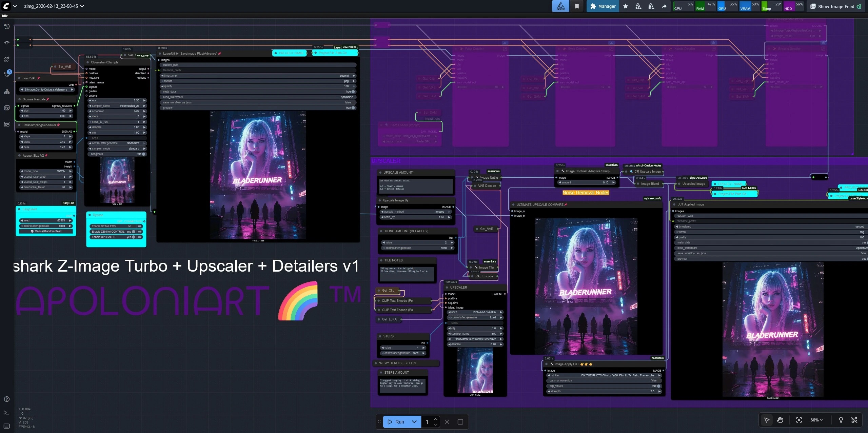Open the image assets sidebar icon
The image size is (868, 433).
[7, 108]
